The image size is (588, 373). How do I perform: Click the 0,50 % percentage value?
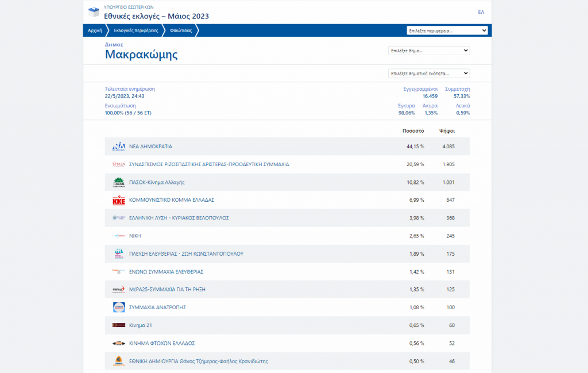(x=417, y=361)
